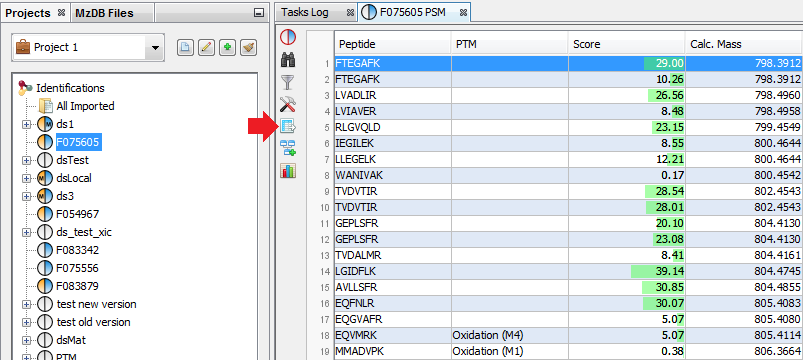The image size is (803, 360).
Task: Click calc. mass value 806.3664
Action: point(777,351)
